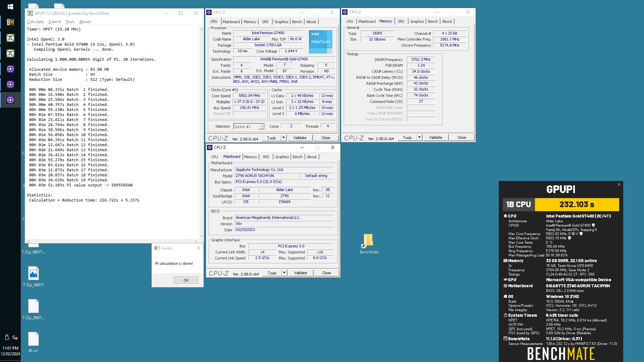This screenshot has height=362, width=644.
Task: Click the yellow 232.103 s score bar
Action: [577, 204]
